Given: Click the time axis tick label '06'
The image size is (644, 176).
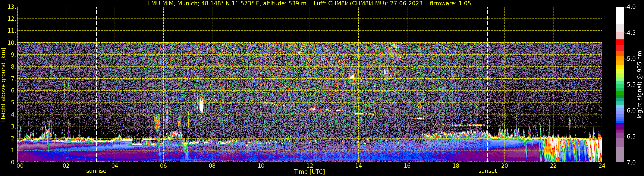Looking at the screenshot, I should pos(163,166).
